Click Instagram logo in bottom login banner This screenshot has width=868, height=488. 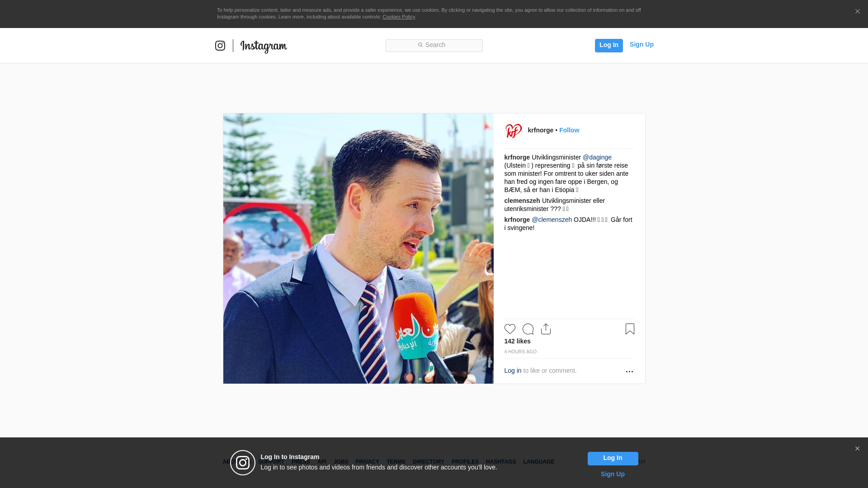(243, 463)
